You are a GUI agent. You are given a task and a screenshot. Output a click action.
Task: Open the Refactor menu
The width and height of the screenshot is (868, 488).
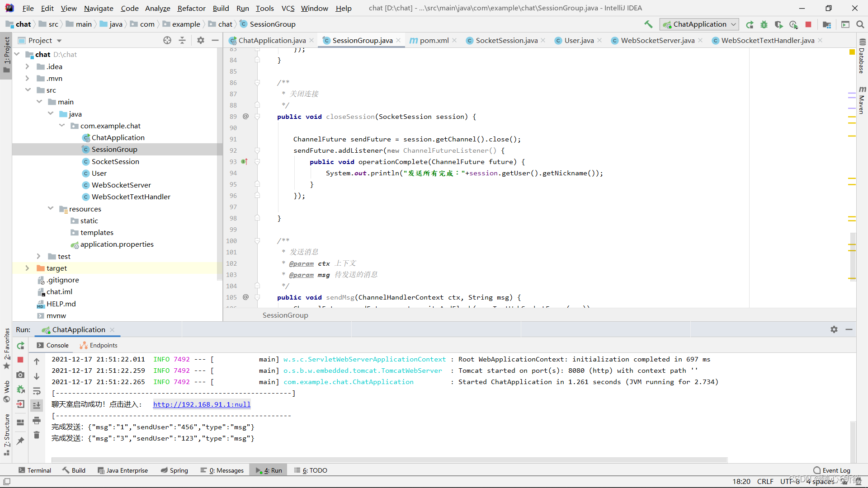[x=191, y=8]
